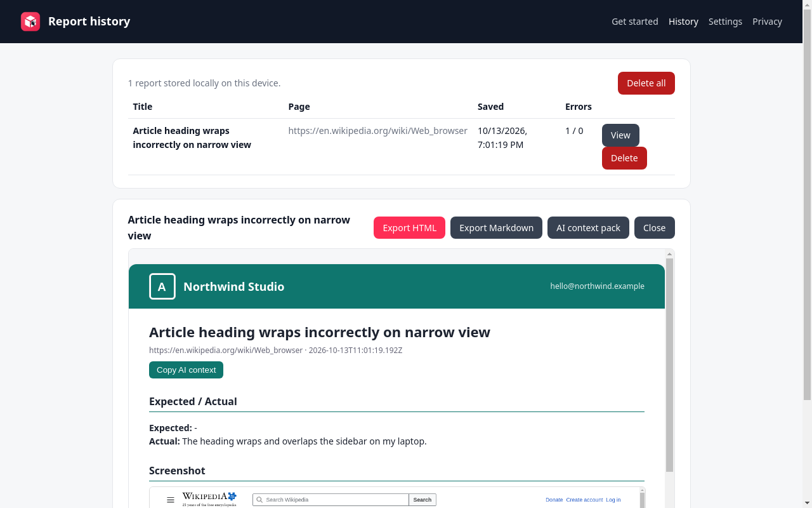Click the report URL and timestamp line

click(x=275, y=350)
